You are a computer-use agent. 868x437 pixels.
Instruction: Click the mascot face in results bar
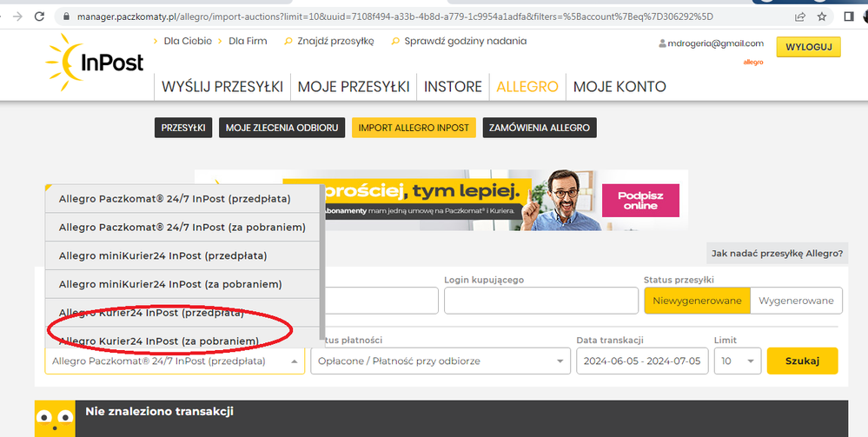(55, 418)
